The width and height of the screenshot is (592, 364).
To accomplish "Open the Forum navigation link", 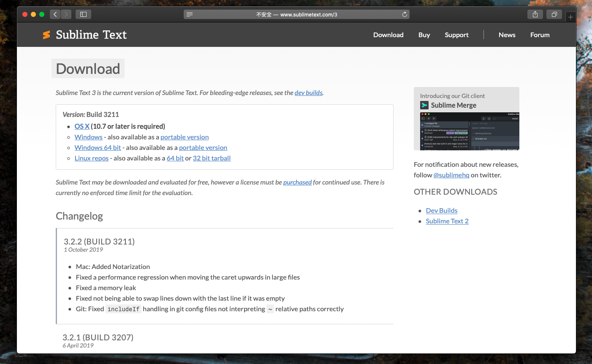I will coord(540,35).
